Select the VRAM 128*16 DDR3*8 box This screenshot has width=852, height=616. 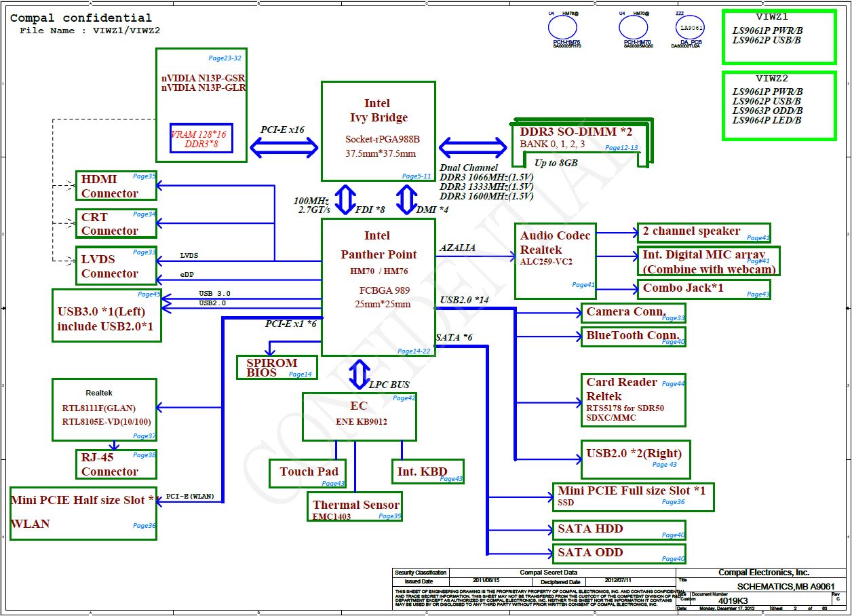click(201, 139)
